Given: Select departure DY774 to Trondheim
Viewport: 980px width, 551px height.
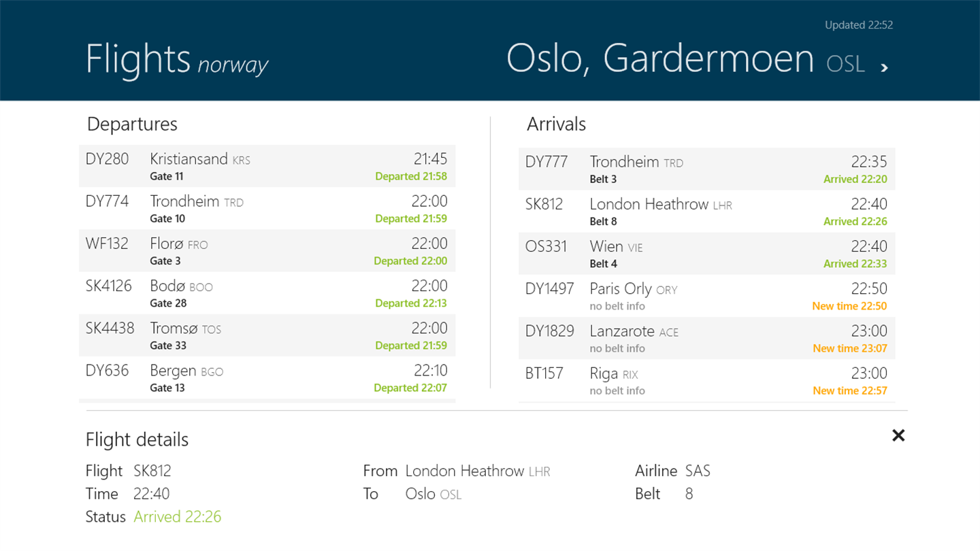Looking at the screenshot, I should point(267,208).
